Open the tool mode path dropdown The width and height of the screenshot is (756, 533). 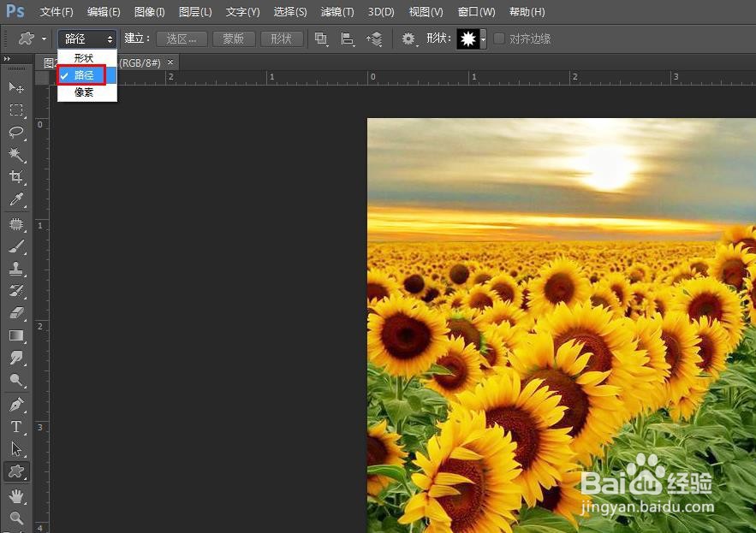click(86, 38)
